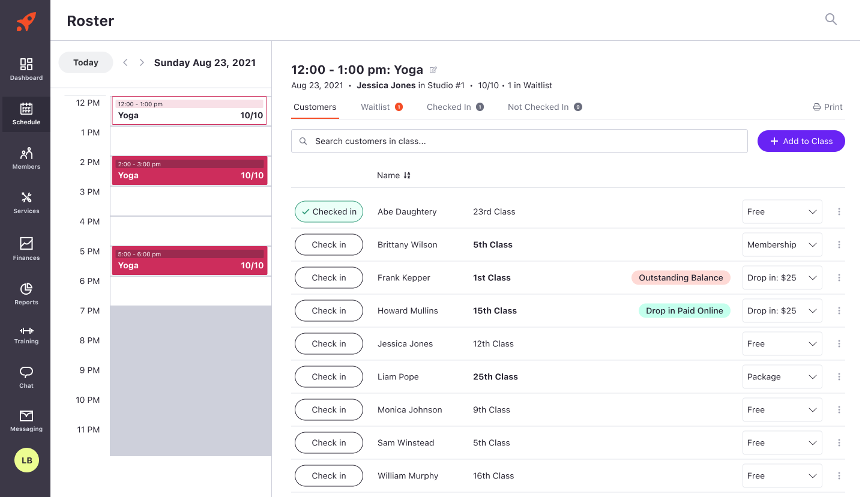Screen dimensions: 868x497
Task: Open Training dumbbell icon
Action: click(x=26, y=335)
